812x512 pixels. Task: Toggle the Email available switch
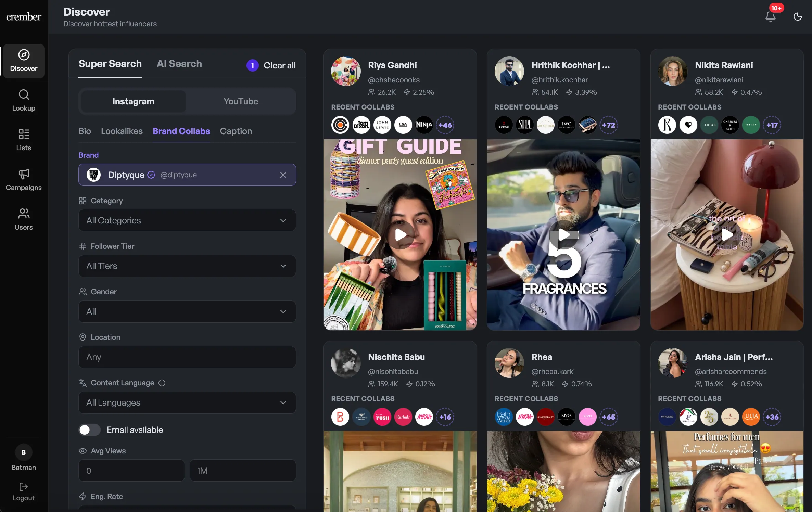[89, 430]
